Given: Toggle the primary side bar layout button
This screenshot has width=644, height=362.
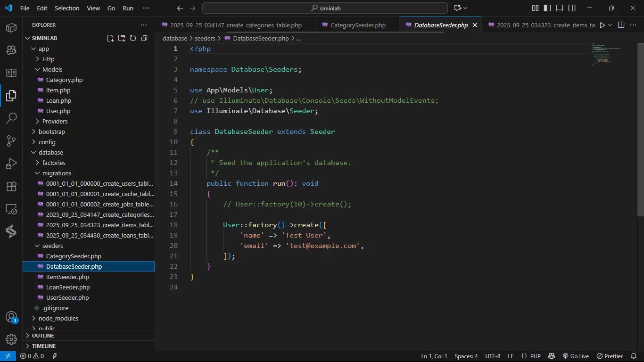Looking at the screenshot, I should click(x=547, y=8).
